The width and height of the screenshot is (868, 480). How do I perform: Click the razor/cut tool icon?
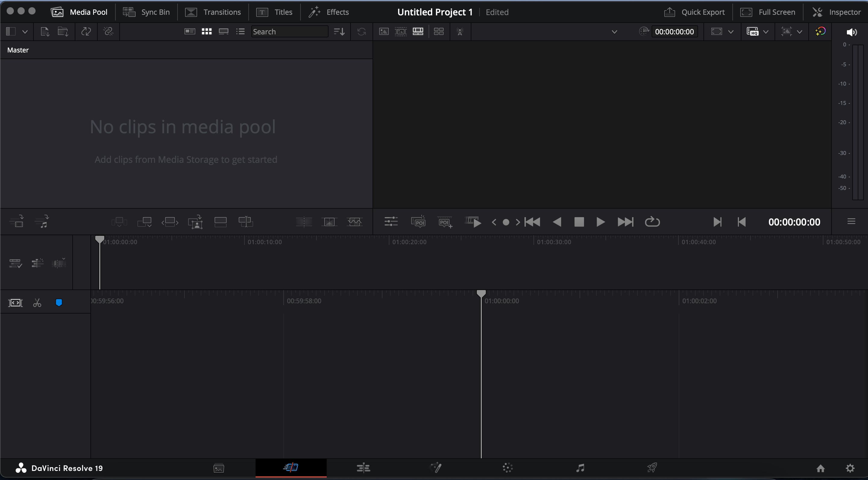coord(37,302)
